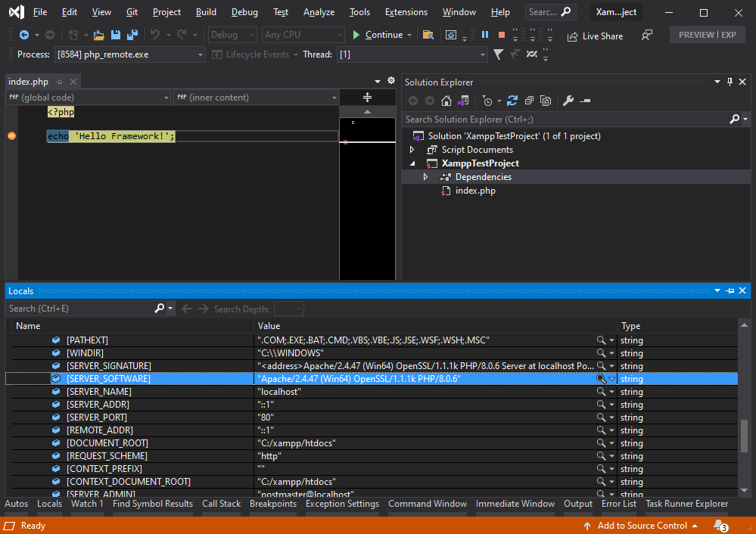The height and width of the screenshot is (534, 756).
Task: Open the Thread dropdown
Action: pyautogui.click(x=412, y=54)
